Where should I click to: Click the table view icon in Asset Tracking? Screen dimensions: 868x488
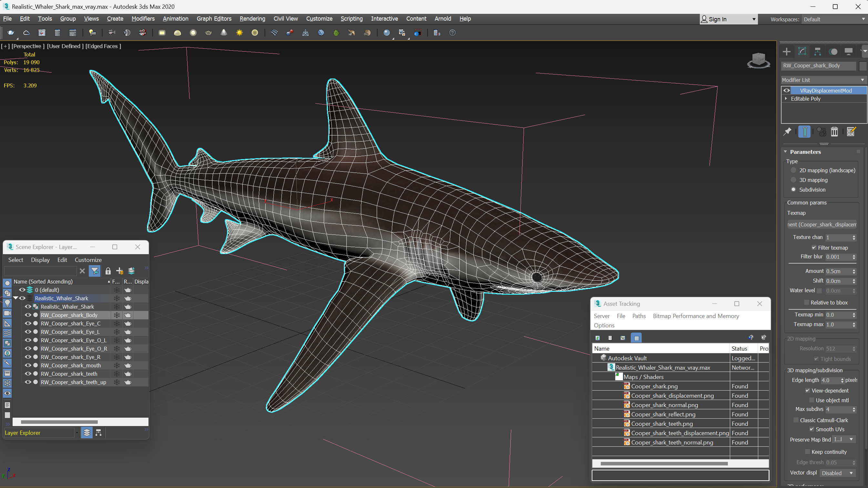(637, 338)
